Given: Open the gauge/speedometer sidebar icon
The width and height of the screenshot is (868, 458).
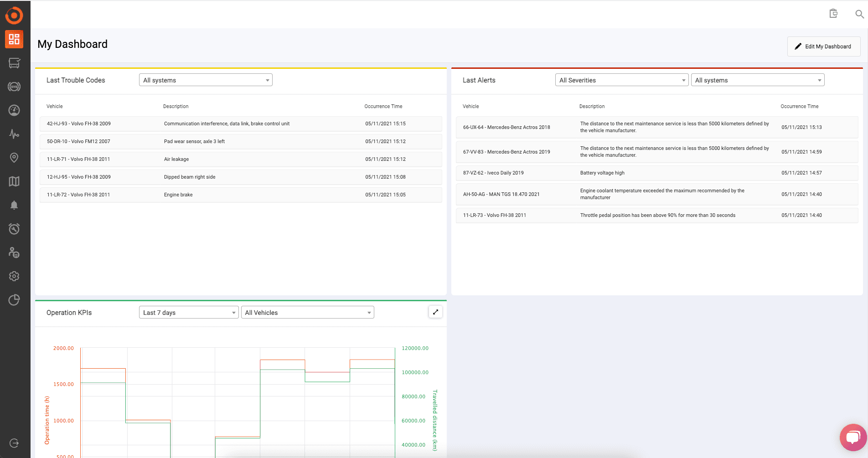Looking at the screenshot, I should tap(14, 110).
